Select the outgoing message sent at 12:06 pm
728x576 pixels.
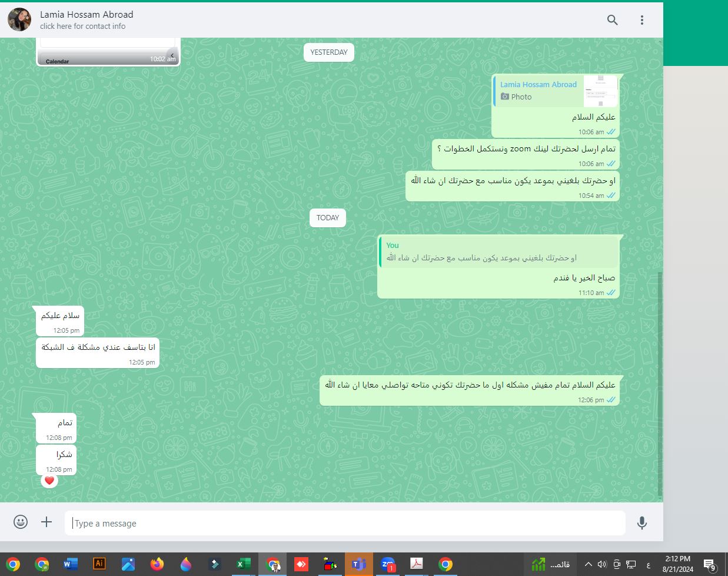(470, 390)
